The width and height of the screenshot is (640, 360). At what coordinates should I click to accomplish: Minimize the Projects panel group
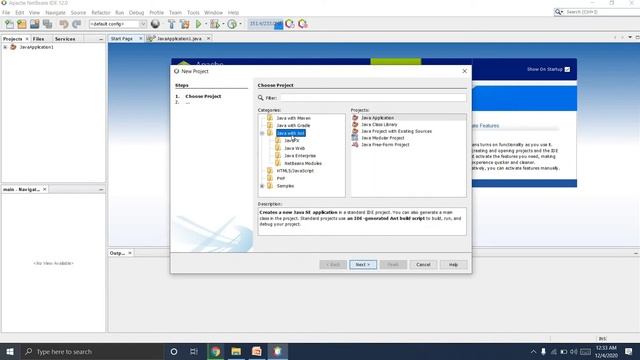click(x=101, y=39)
